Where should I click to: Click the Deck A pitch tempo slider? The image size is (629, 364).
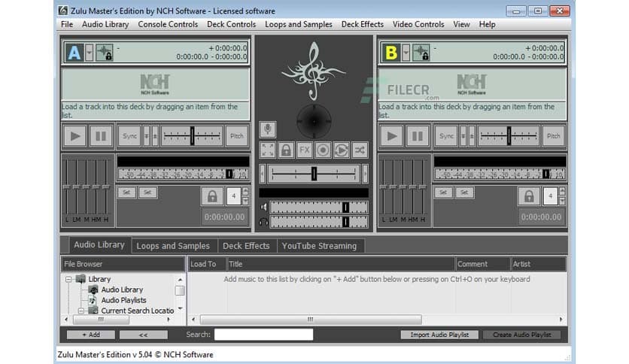[x=192, y=136]
